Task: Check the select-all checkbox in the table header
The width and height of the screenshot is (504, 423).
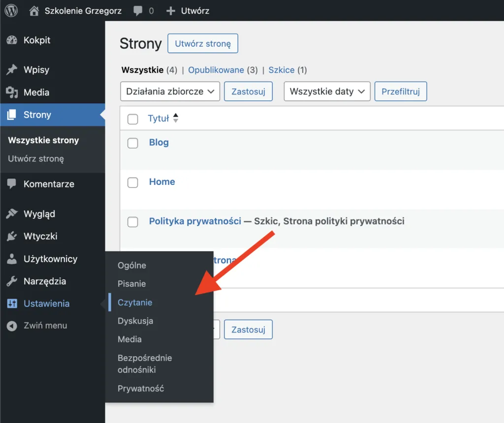Action: 132,118
